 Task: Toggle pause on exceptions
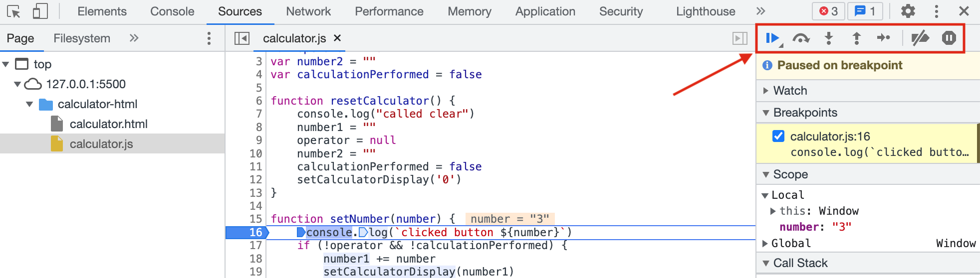tap(949, 38)
